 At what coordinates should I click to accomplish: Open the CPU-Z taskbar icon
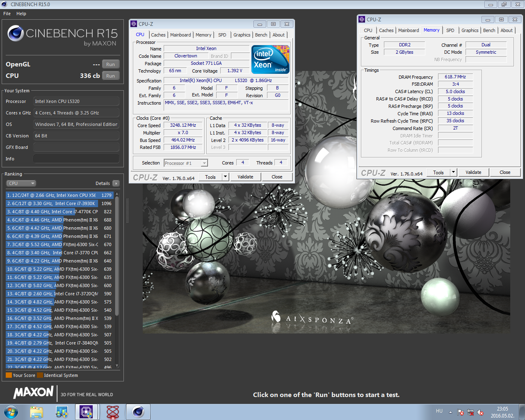pos(87,412)
